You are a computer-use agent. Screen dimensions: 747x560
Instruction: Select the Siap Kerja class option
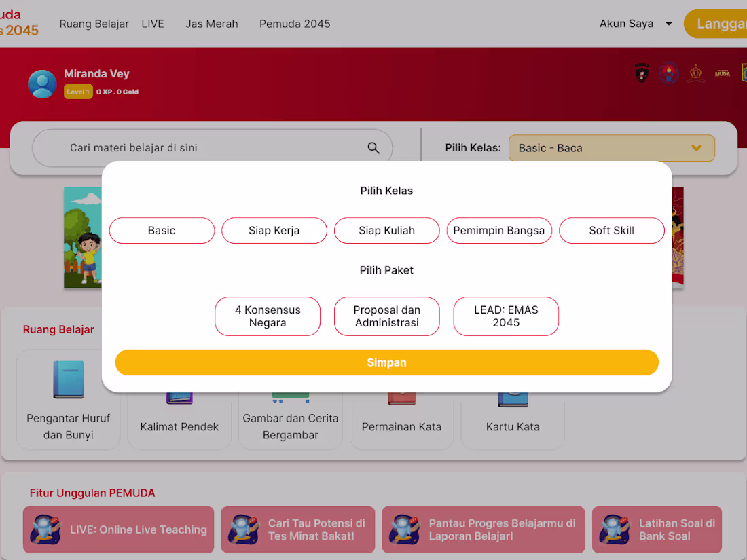click(274, 231)
